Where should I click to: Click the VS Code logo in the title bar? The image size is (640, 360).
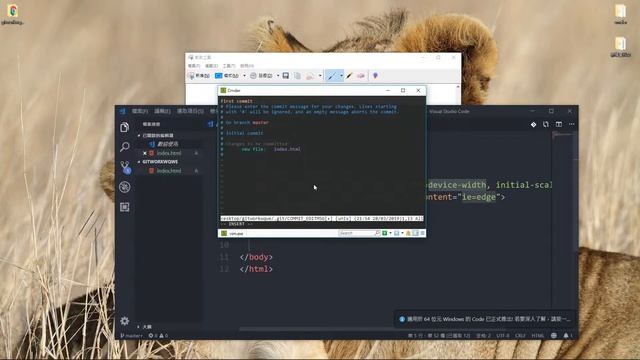point(122,111)
